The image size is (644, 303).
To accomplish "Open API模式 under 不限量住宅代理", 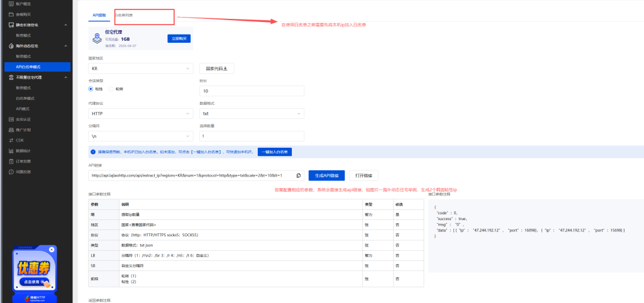I will point(23,109).
